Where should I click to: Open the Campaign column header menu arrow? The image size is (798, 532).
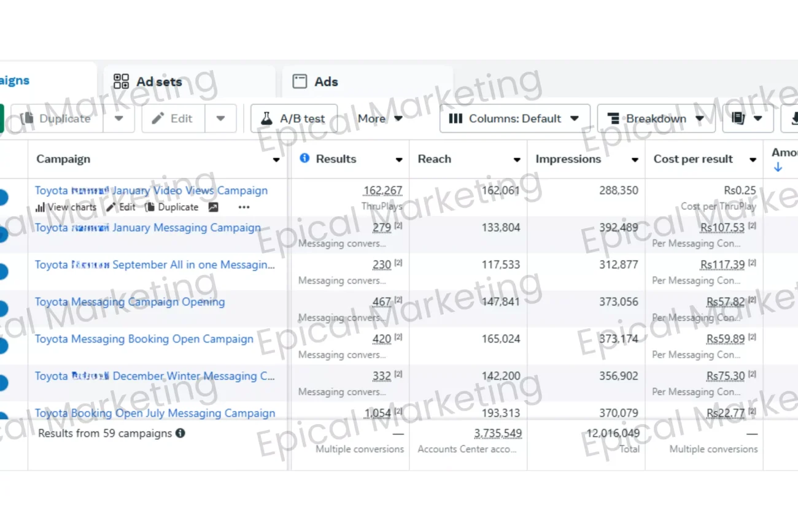(276, 160)
